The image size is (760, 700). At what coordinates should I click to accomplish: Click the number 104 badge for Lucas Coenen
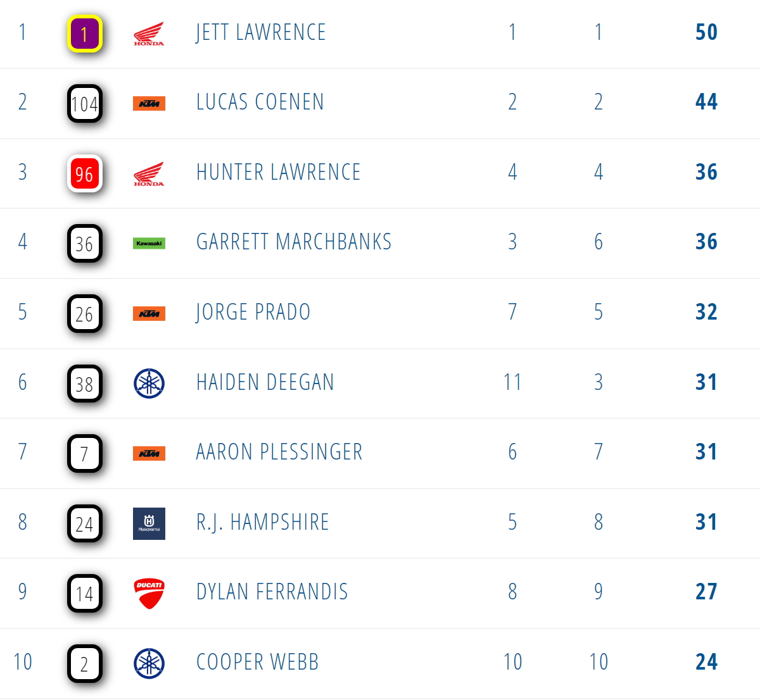(85, 104)
